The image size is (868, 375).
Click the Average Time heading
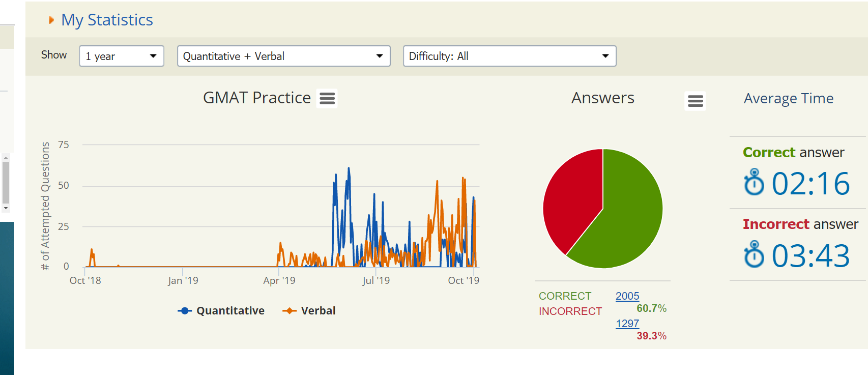788,98
